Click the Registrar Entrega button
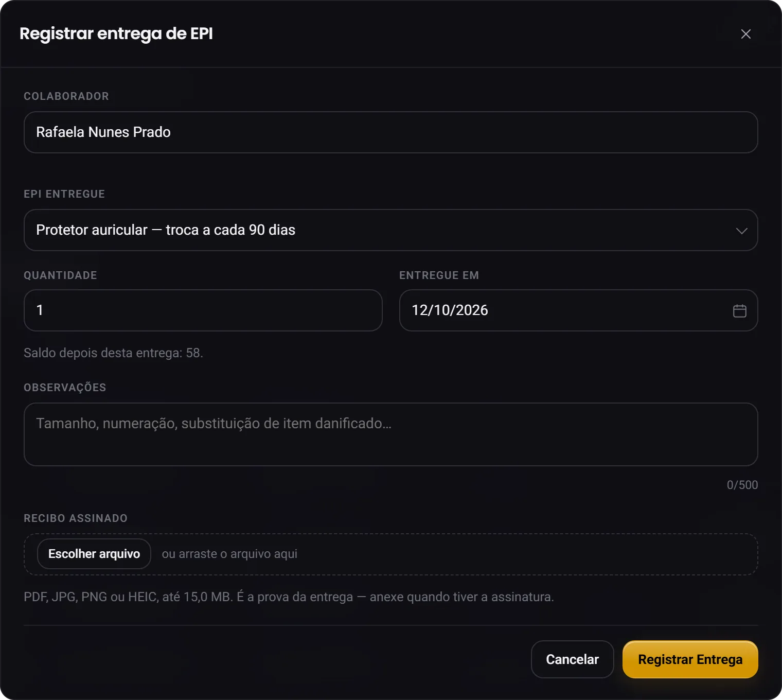This screenshot has height=700, width=782. [x=690, y=659]
